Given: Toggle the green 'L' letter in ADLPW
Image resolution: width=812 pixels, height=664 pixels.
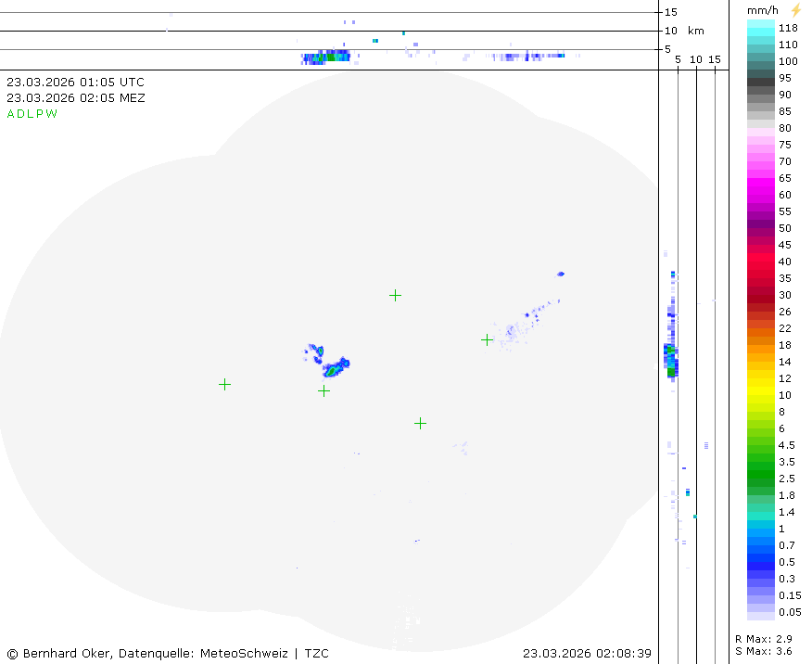Looking at the screenshot, I should [x=31, y=114].
